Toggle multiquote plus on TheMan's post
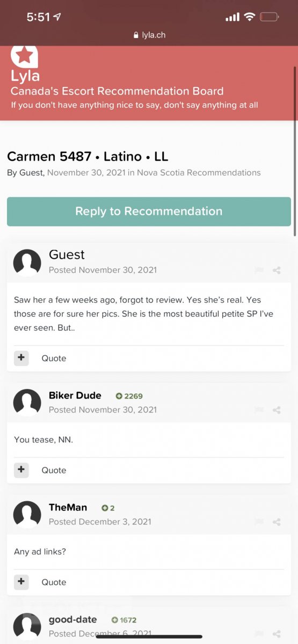298x644 pixels. [x=21, y=582]
